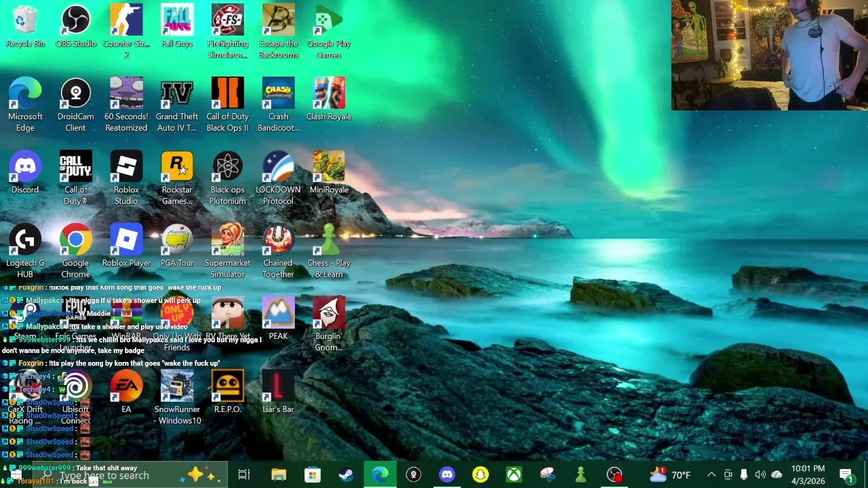The width and height of the screenshot is (868, 488).
Task: Open Task View in the taskbar
Action: [244, 475]
